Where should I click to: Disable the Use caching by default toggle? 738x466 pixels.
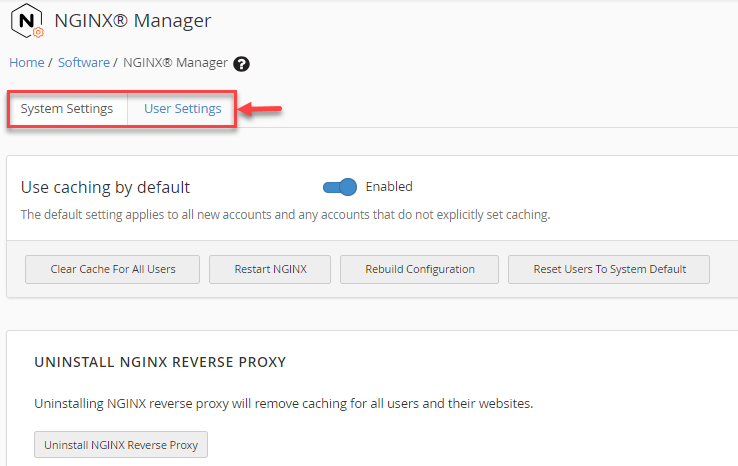(x=340, y=187)
